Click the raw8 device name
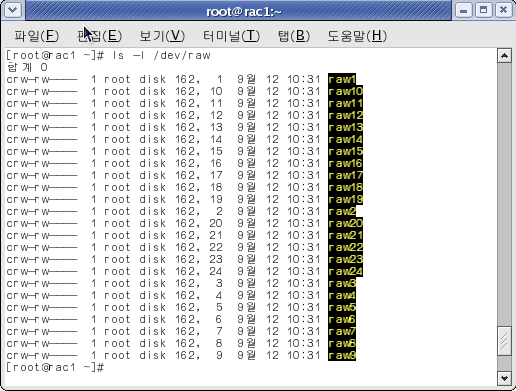The height and width of the screenshot is (391, 516). pos(342,343)
